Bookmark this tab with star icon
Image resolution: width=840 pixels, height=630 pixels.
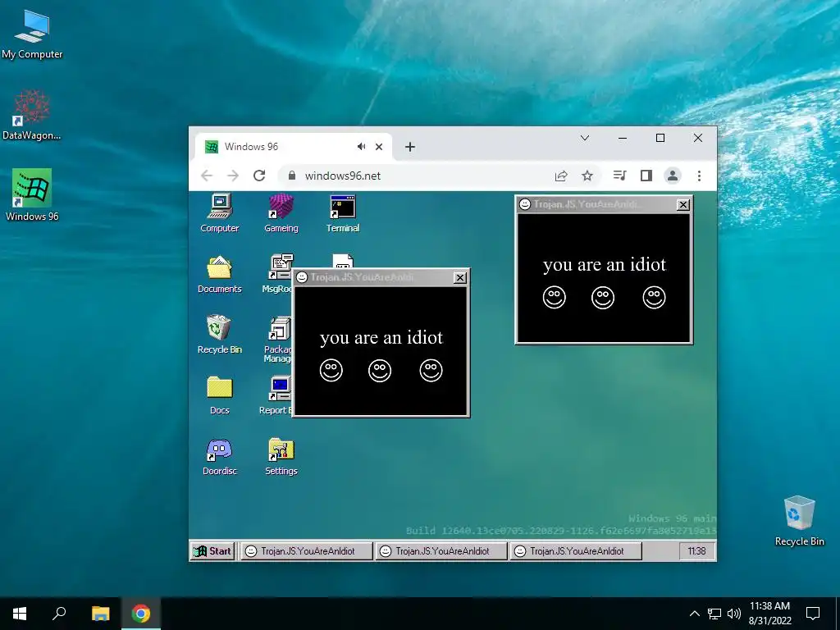click(x=587, y=176)
